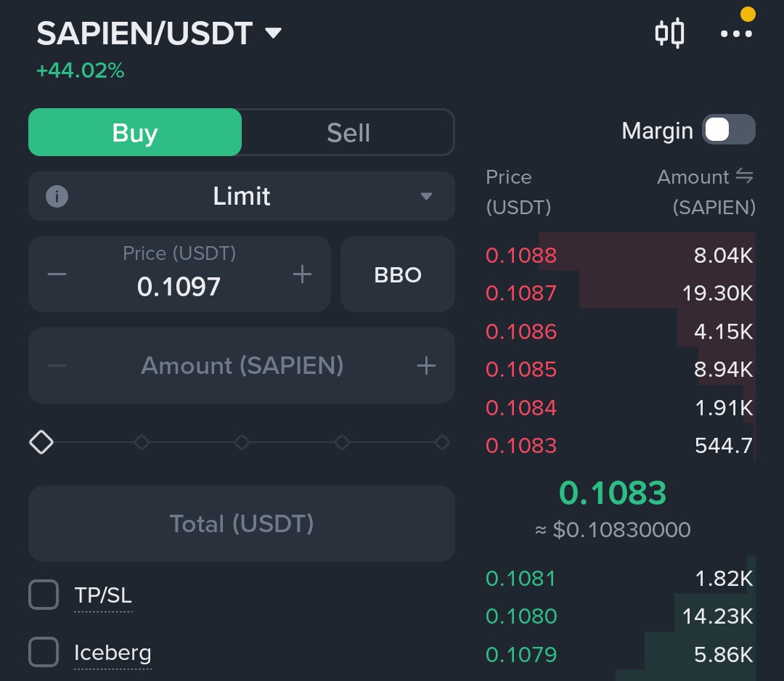Image resolution: width=784 pixels, height=681 pixels.
Task: Click the slider start diamond handle
Action: point(41,442)
